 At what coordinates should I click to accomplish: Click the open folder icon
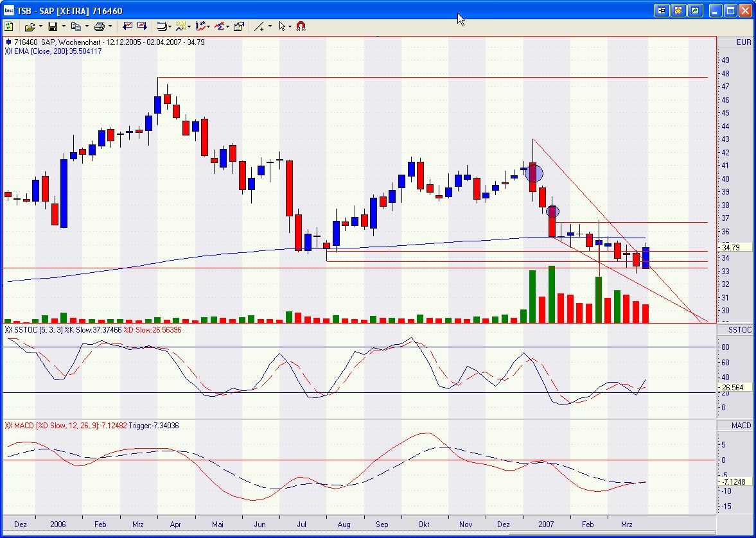point(30,26)
